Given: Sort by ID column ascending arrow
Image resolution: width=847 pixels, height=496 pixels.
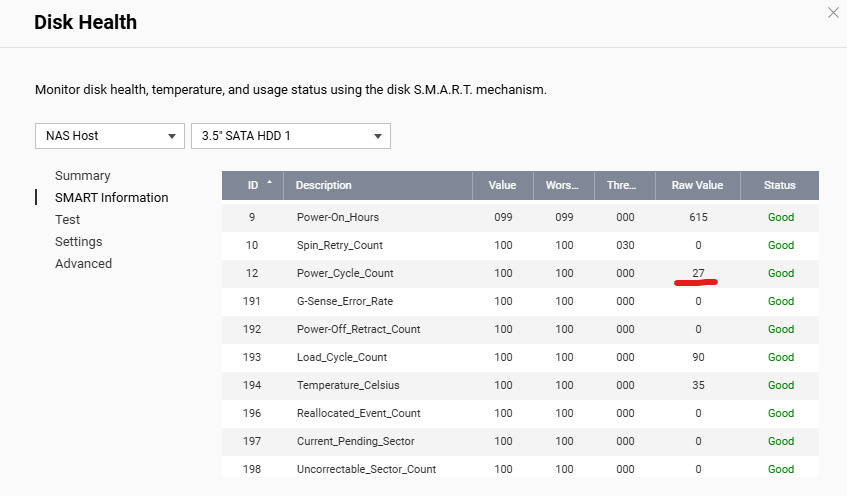Looking at the screenshot, I should coord(268,185).
